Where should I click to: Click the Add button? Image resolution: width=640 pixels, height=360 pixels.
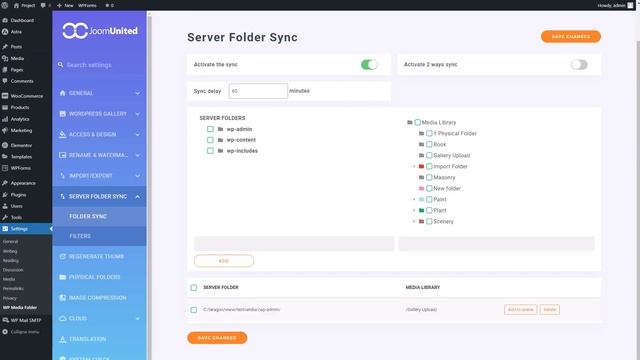tap(224, 261)
